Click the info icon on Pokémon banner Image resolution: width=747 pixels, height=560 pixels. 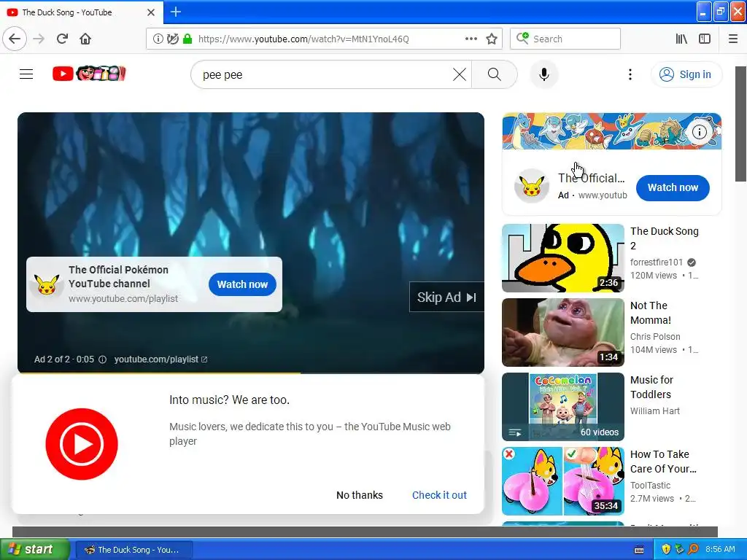point(700,131)
